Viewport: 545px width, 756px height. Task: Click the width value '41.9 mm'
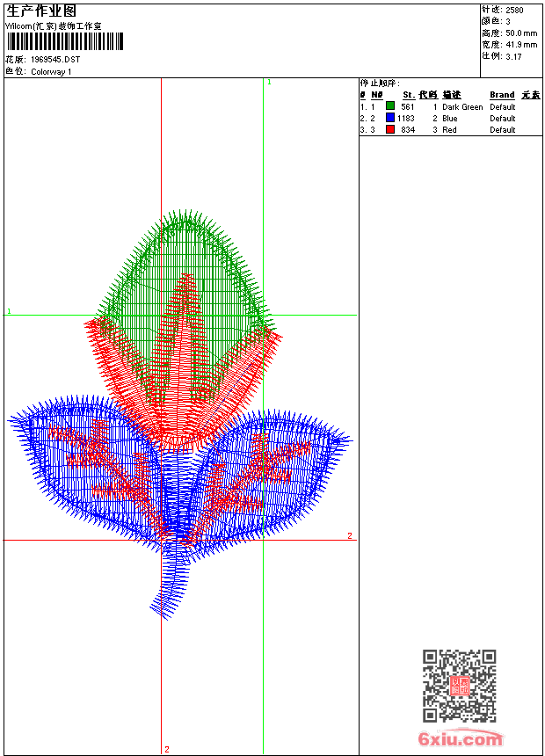521,45
